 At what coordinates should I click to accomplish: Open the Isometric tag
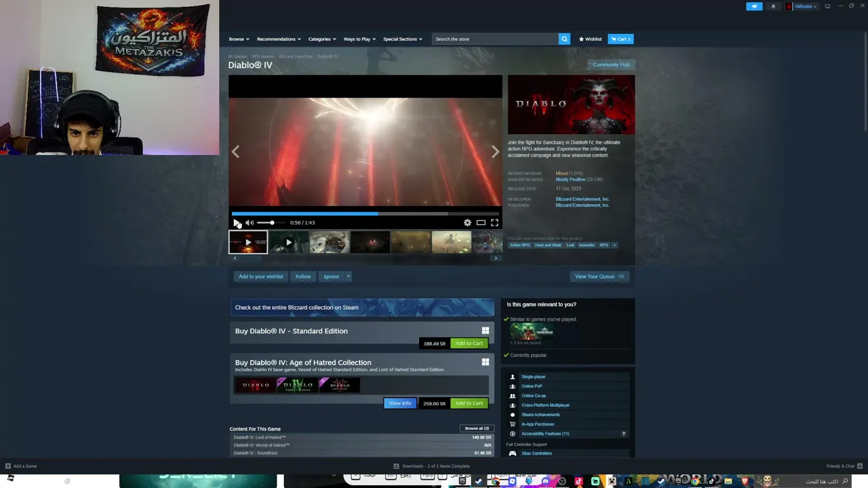point(587,245)
